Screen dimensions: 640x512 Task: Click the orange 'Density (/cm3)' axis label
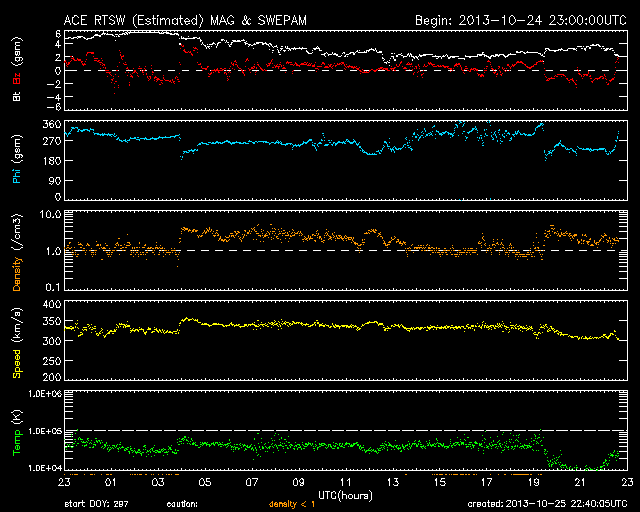point(17,253)
